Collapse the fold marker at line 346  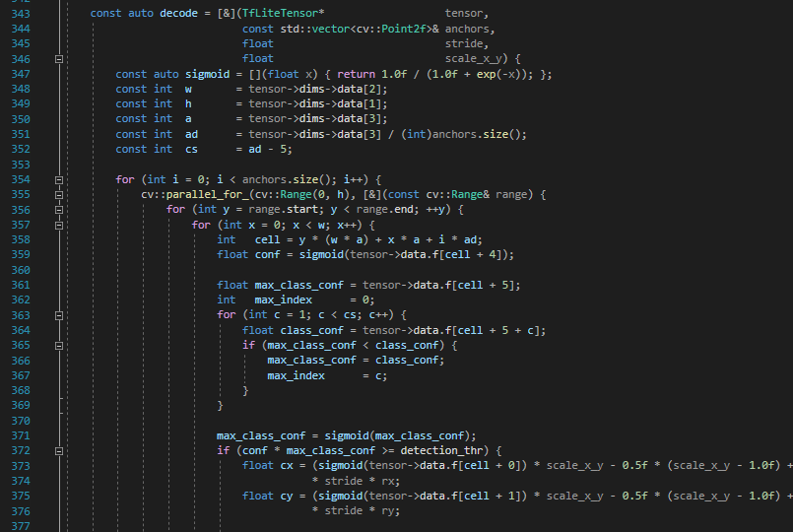click(x=59, y=59)
